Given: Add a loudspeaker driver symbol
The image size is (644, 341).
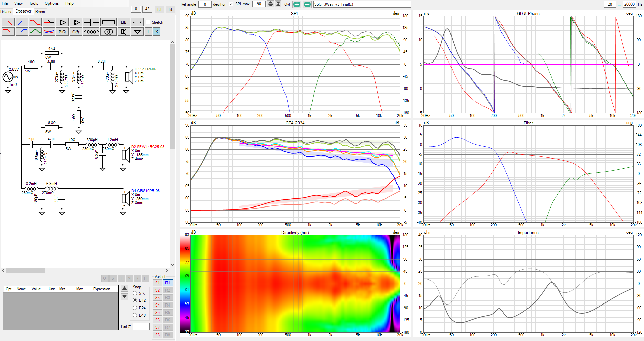Looking at the screenshot, I should [124, 32].
